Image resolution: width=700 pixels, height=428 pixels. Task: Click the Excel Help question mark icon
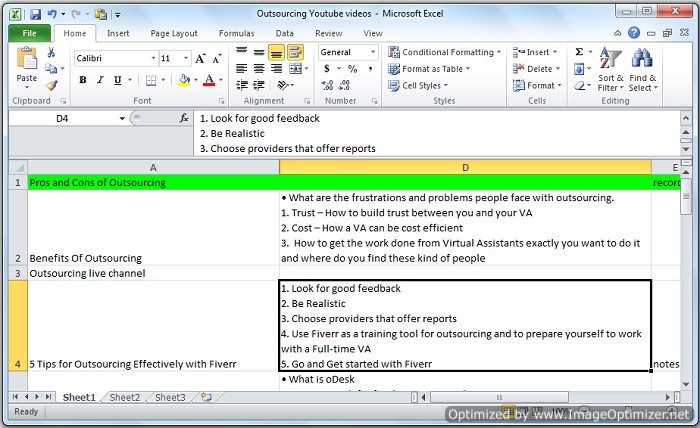click(x=633, y=33)
